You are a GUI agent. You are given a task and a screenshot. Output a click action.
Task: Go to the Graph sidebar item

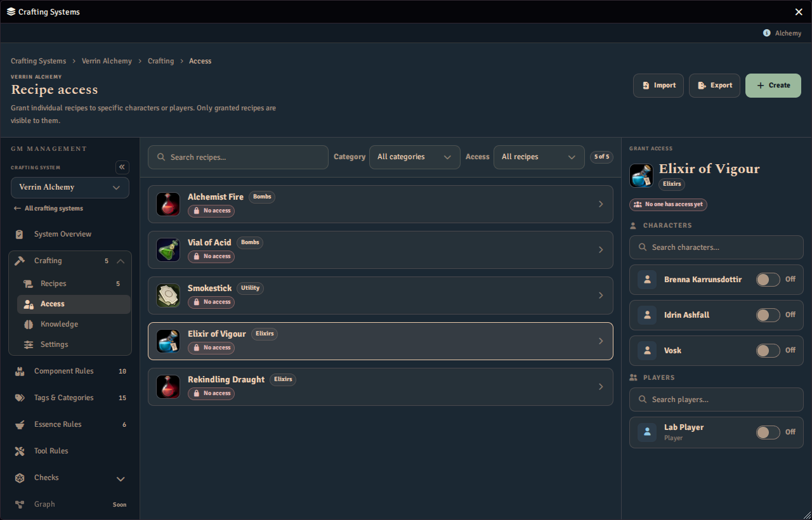[70, 505]
